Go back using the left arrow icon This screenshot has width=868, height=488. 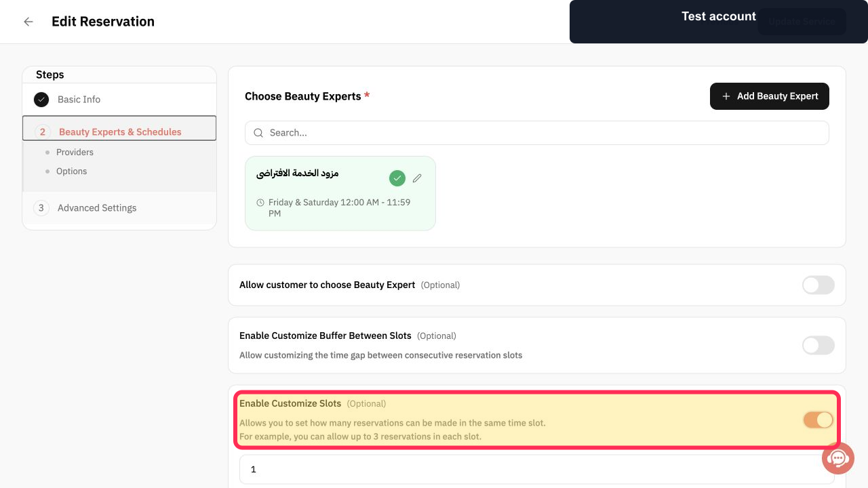[x=28, y=22]
